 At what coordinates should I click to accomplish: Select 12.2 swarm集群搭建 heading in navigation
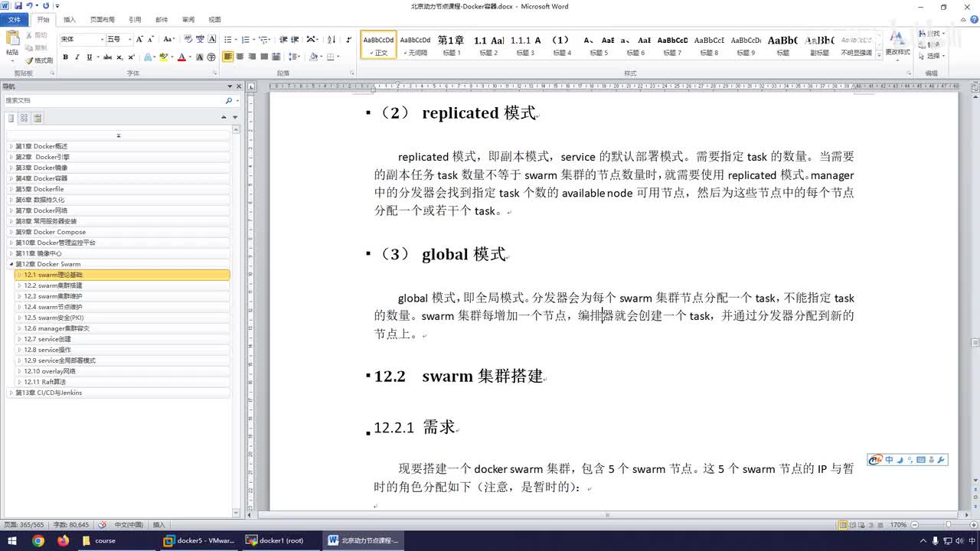tap(122, 285)
